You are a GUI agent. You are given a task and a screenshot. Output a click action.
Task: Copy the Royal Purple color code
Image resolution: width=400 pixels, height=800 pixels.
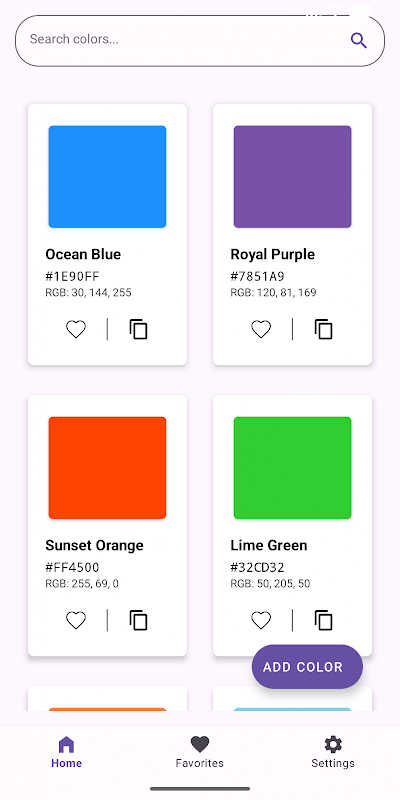click(323, 329)
